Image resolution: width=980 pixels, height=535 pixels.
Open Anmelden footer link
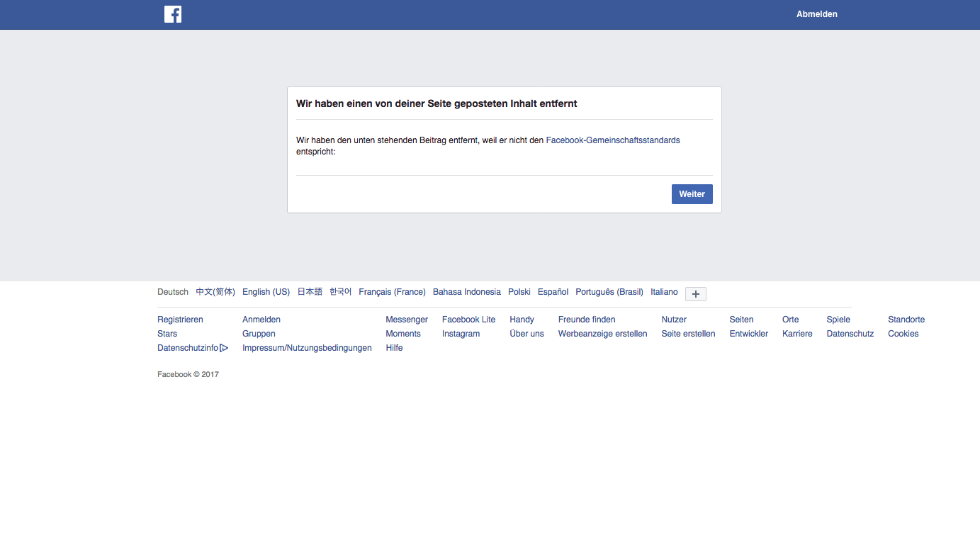(x=261, y=320)
